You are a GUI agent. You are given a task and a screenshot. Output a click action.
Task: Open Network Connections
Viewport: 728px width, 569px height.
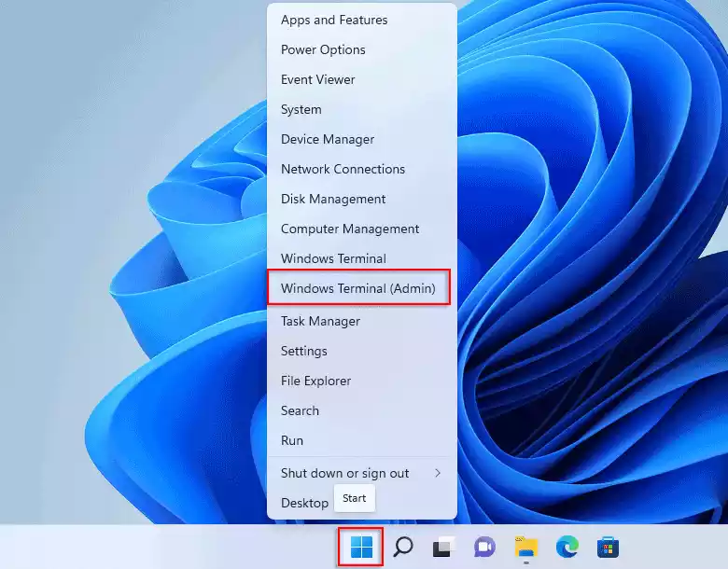pos(343,169)
